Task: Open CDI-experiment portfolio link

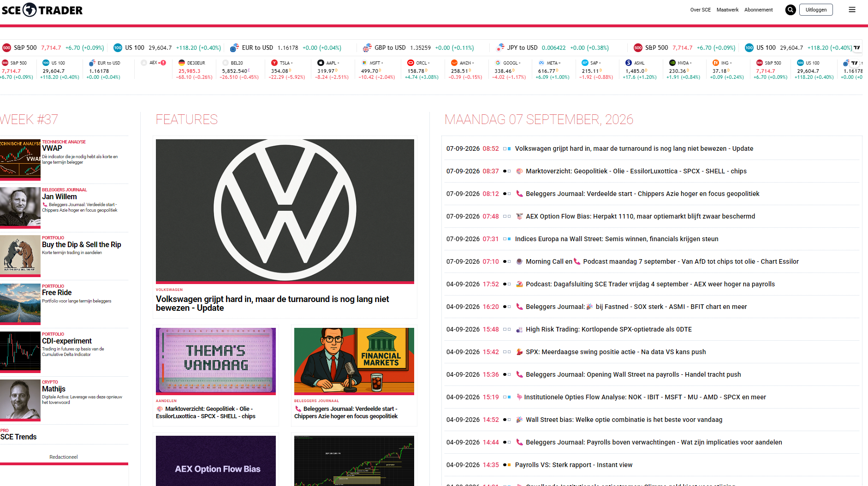Action: [67, 341]
